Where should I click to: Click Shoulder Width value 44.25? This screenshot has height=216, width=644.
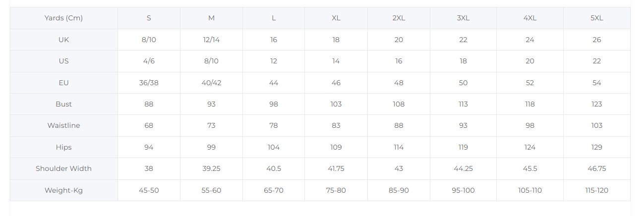(463, 168)
